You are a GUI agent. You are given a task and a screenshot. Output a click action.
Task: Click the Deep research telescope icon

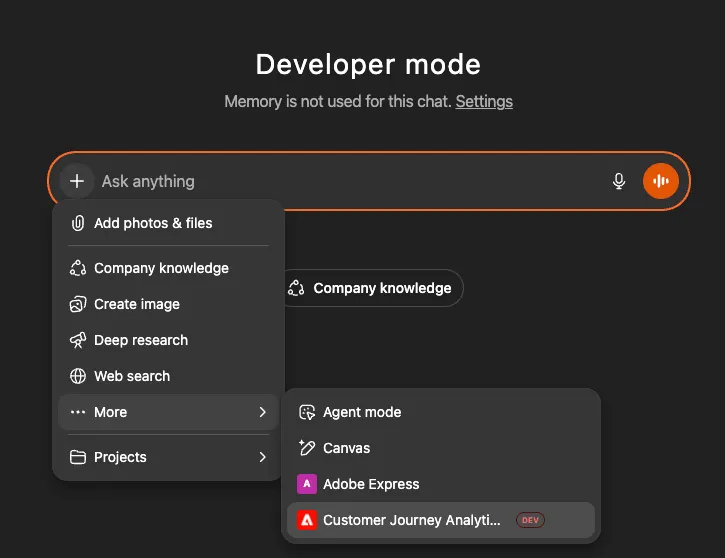[x=78, y=340]
